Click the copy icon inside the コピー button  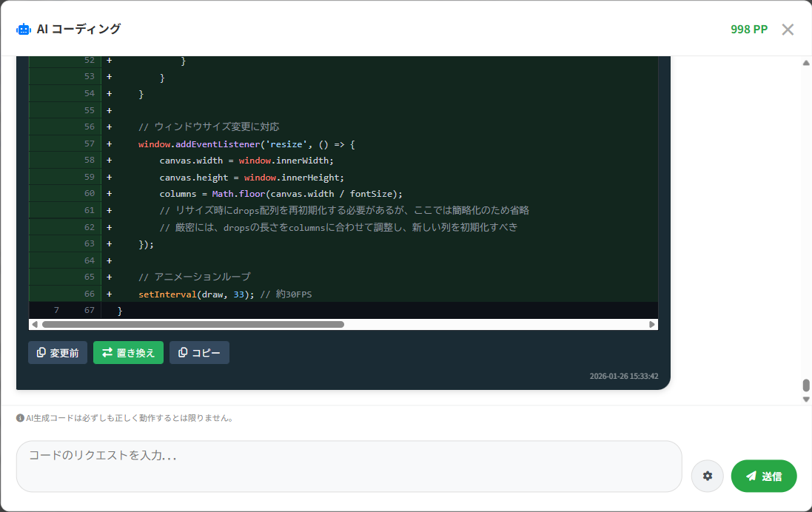click(182, 352)
